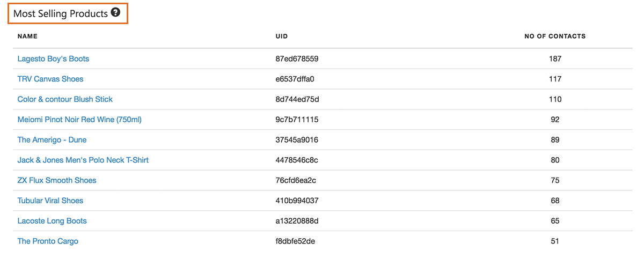Select the ZX Flux Smooth Shoes link
Screen dimensions: 644x258
[x=57, y=180]
